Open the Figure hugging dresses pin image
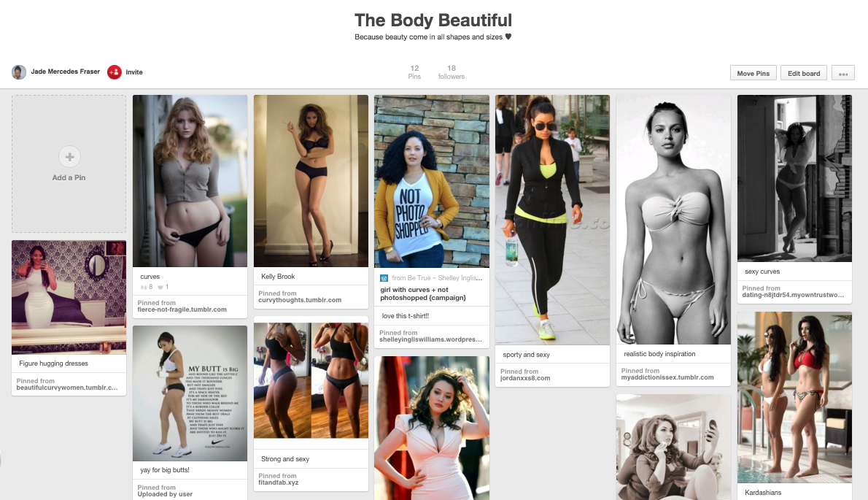Image resolution: width=868 pixels, height=500 pixels. (69, 297)
